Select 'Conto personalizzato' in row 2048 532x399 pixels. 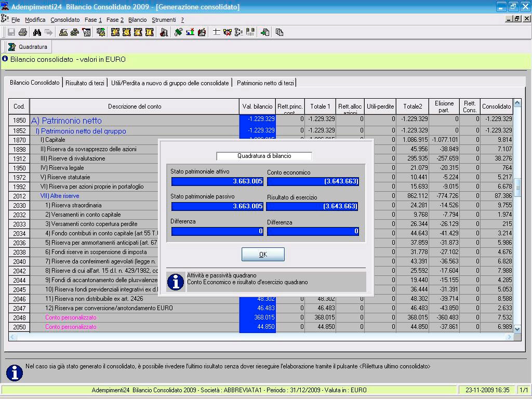[x=71, y=317]
